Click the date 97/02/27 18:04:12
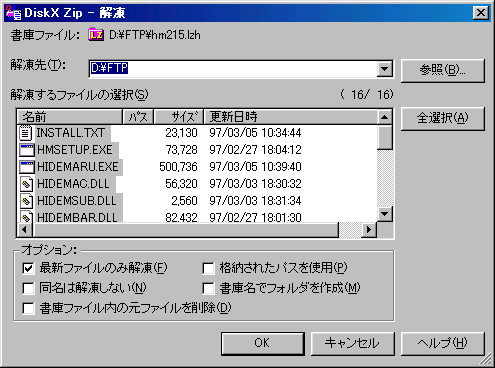The width and height of the screenshot is (495, 368). click(255, 150)
